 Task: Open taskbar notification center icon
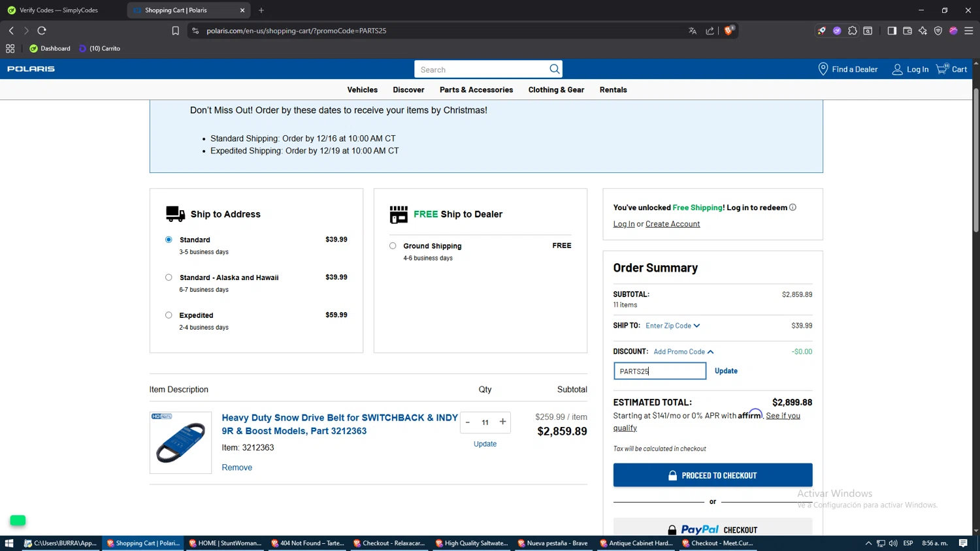point(963,543)
